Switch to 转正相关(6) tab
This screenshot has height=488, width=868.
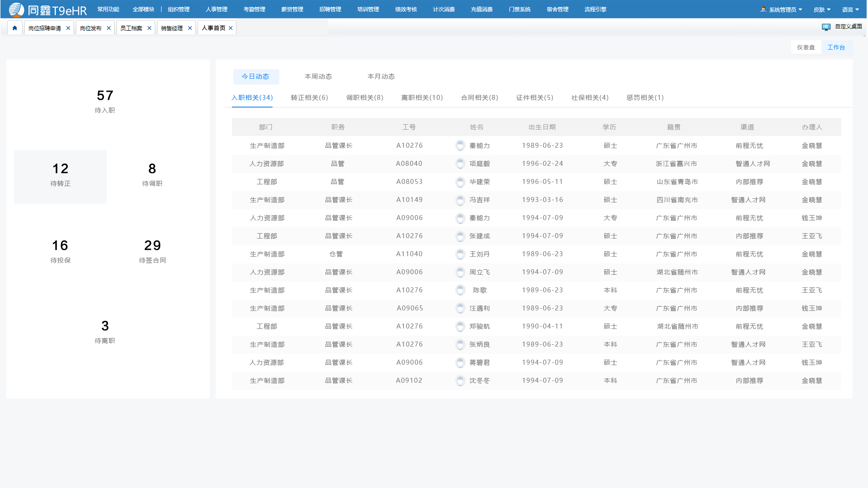click(310, 98)
